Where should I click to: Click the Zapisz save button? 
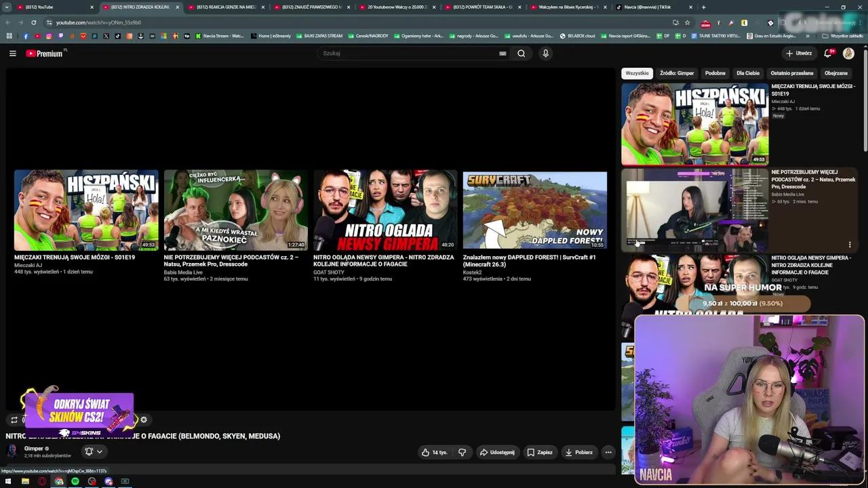[540, 452]
